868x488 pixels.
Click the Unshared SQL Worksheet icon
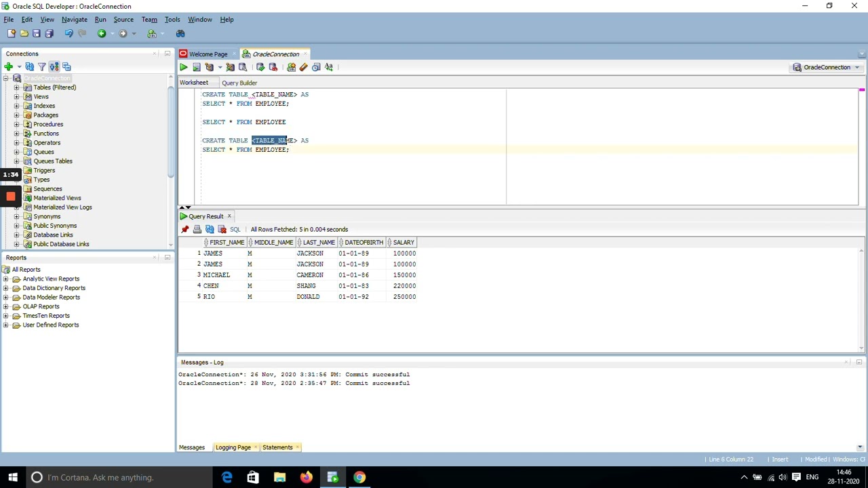pyautogui.click(x=292, y=67)
